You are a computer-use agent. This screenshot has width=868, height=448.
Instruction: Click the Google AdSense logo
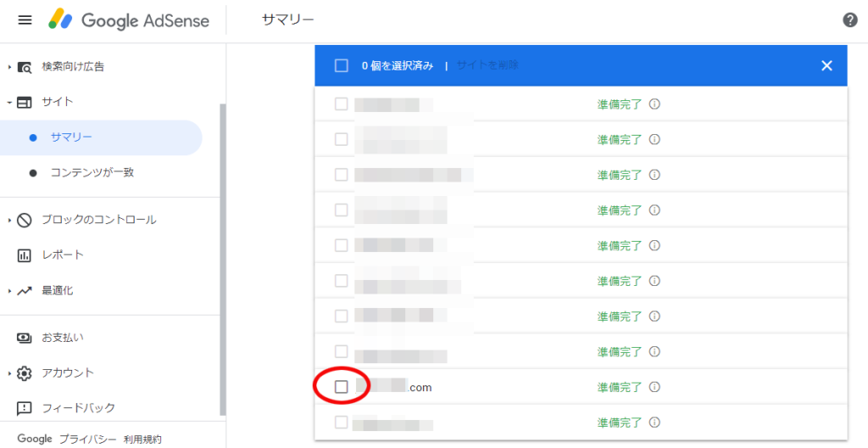tap(129, 20)
